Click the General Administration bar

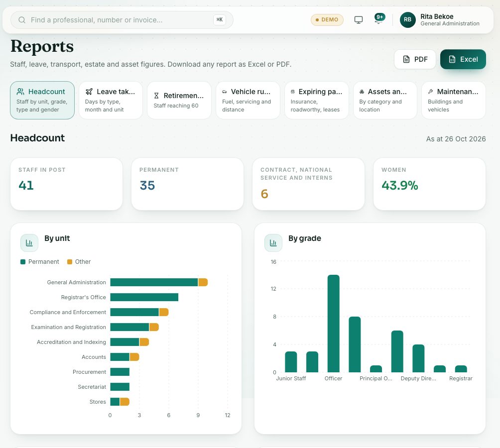click(x=159, y=282)
